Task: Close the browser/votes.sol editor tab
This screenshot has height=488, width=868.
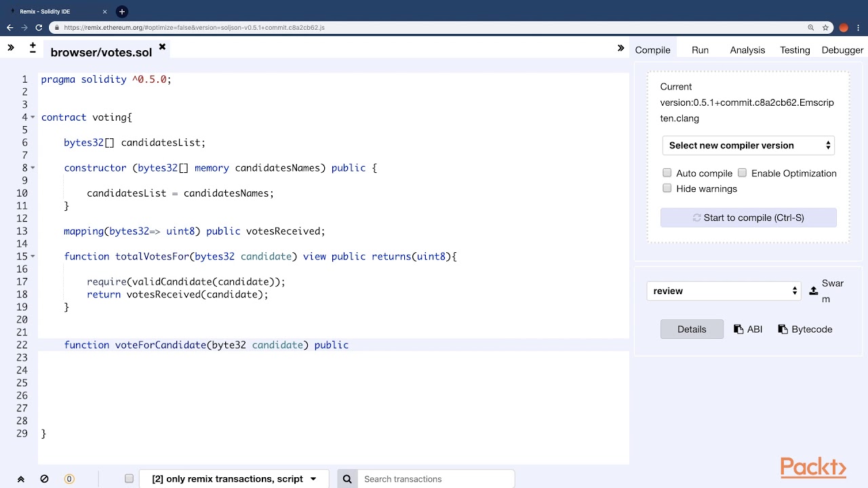Action: tap(162, 47)
